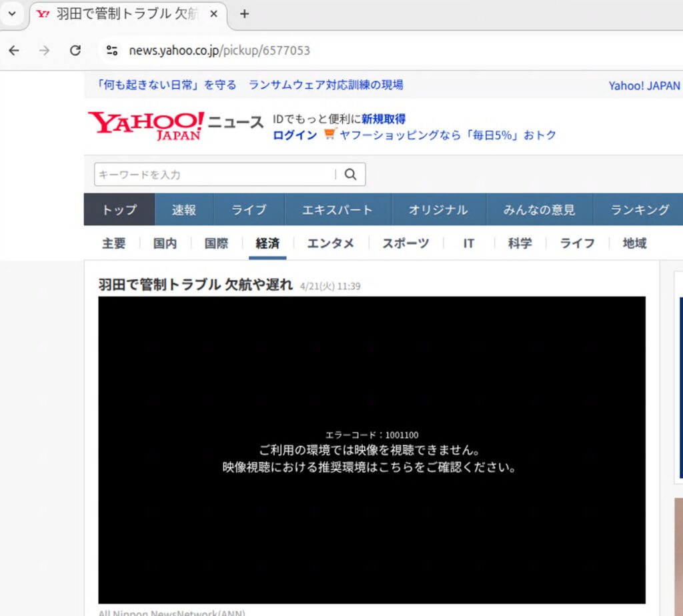Open the エンタメ category
Image resolution: width=683 pixels, height=616 pixels.
(x=330, y=243)
